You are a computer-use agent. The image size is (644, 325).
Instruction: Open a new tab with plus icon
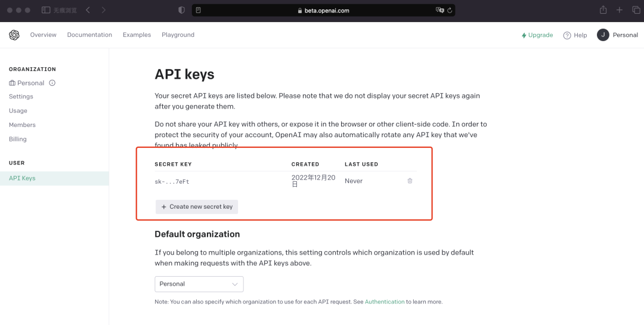620,10
